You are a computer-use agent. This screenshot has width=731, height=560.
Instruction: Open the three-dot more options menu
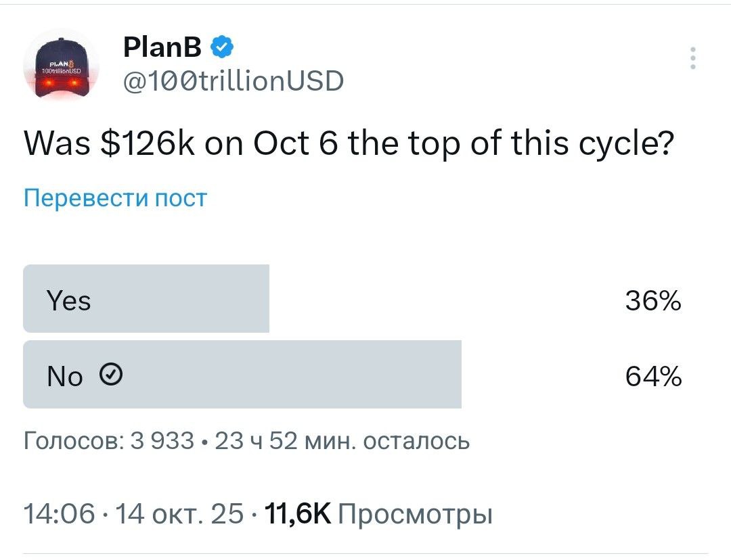(x=692, y=58)
